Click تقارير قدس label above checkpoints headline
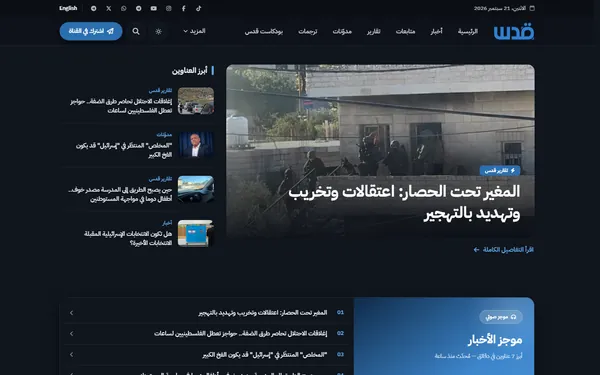The width and height of the screenshot is (600, 375). 160,91
